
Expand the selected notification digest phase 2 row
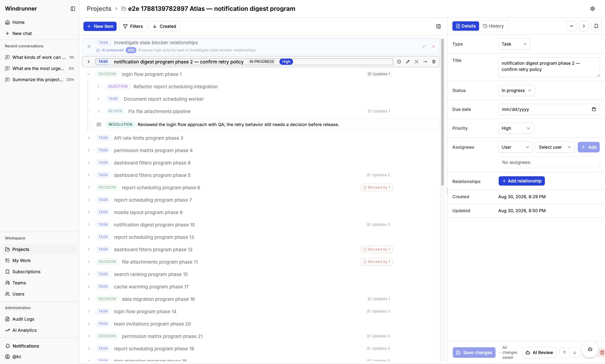[89, 62]
